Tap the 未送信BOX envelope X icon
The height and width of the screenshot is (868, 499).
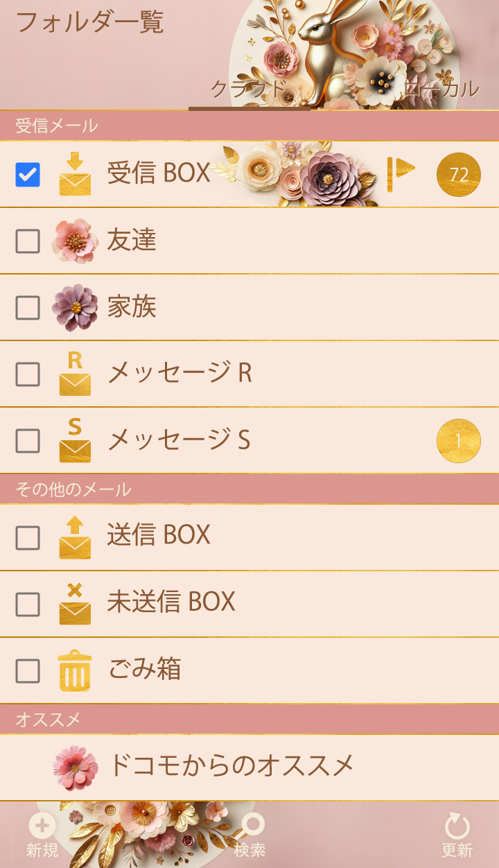point(75,604)
